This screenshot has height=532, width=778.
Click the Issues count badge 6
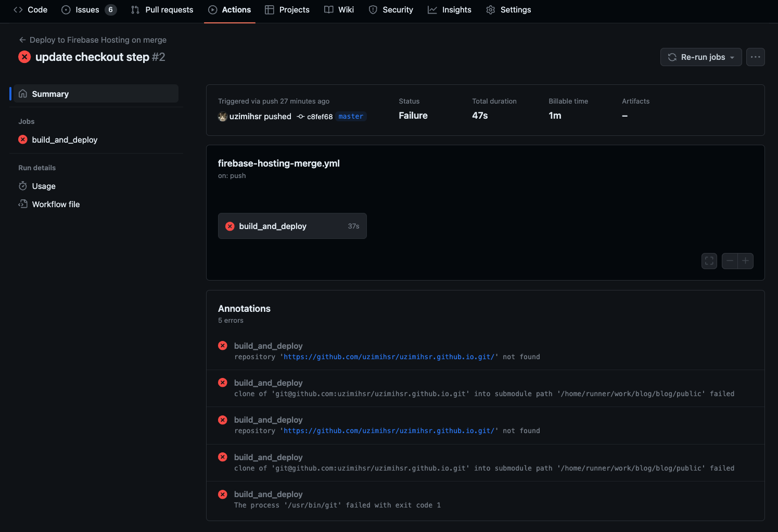pyautogui.click(x=110, y=10)
